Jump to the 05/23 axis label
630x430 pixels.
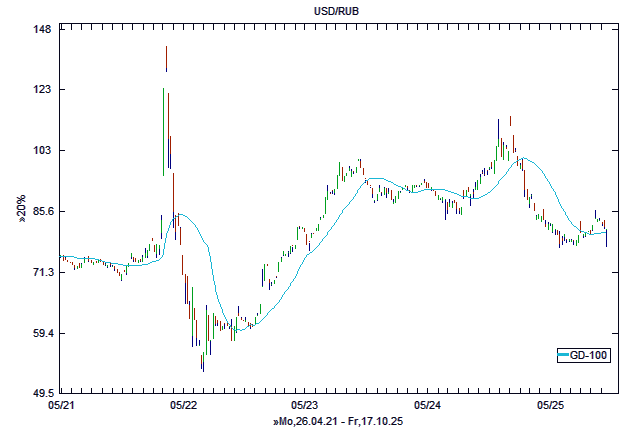305,406
